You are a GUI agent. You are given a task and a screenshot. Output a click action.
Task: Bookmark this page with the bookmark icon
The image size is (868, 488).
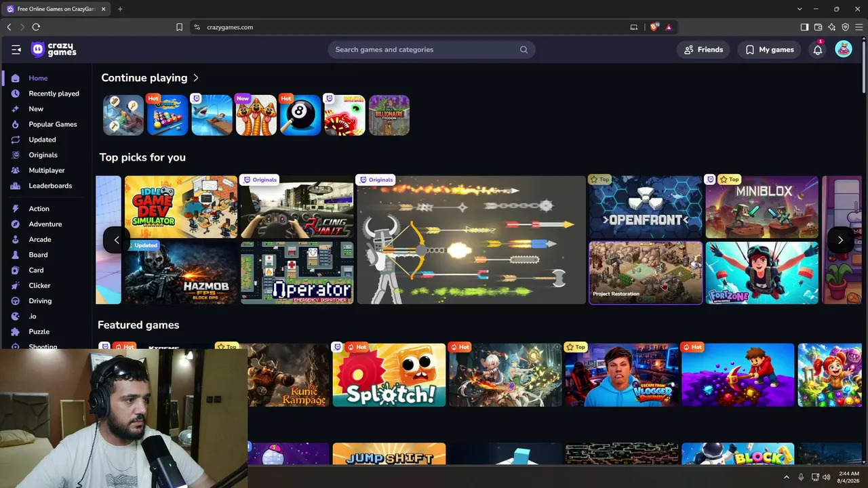[x=179, y=27]
